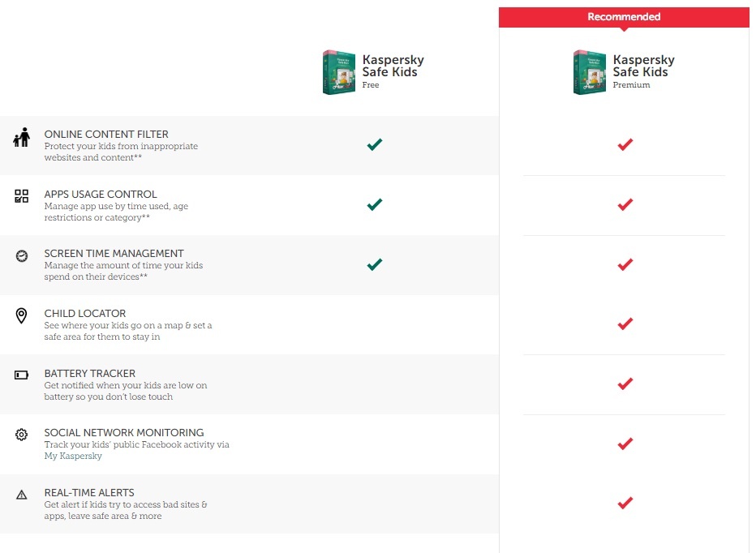Click the Apps Usage Control grid icon
The height and width of the screenshot is (553, 756).
(x=22, y=196)
